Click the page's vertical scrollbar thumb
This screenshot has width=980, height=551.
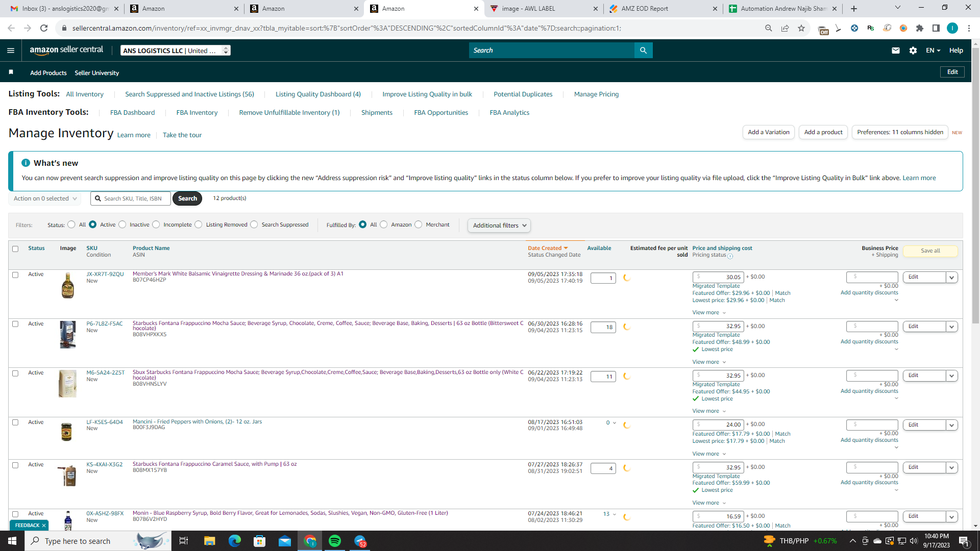[x=975, y=186]
